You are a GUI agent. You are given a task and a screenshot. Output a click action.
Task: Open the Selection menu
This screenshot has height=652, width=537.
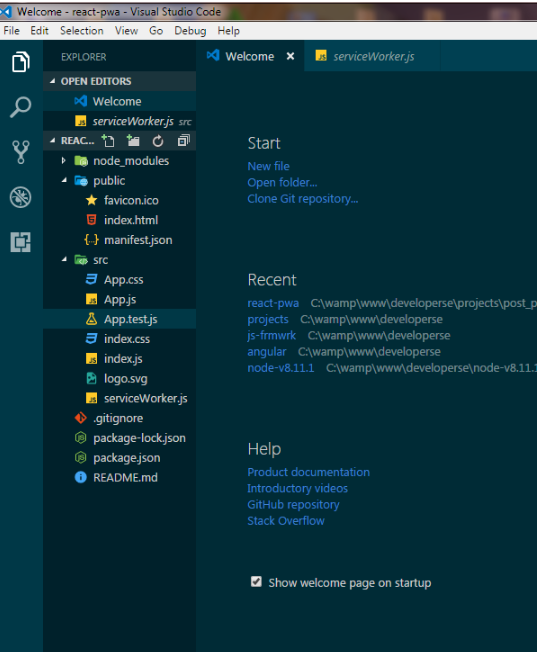[x=82, y=31]
